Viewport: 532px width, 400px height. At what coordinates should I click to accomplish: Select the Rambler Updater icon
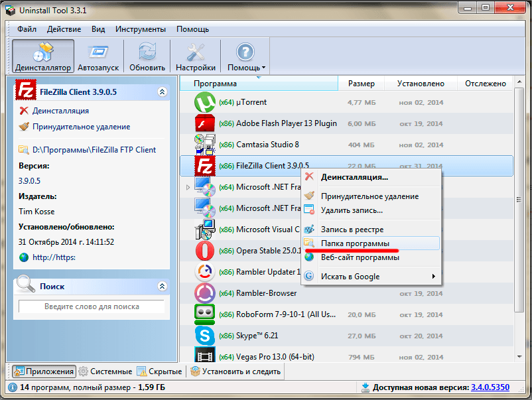(204, 272)
